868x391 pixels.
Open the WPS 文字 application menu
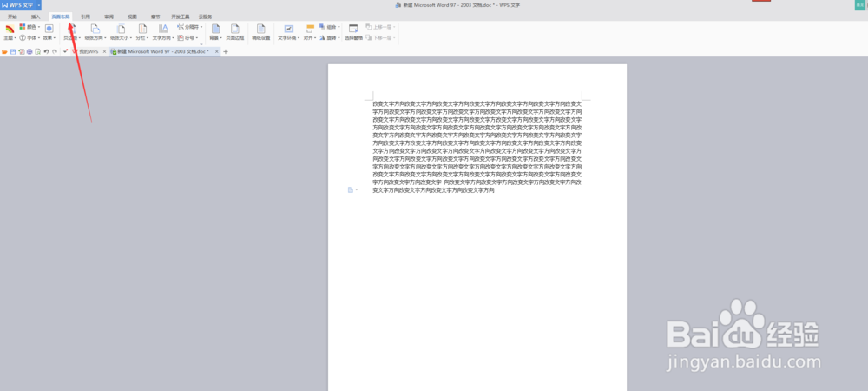point(17,5)
